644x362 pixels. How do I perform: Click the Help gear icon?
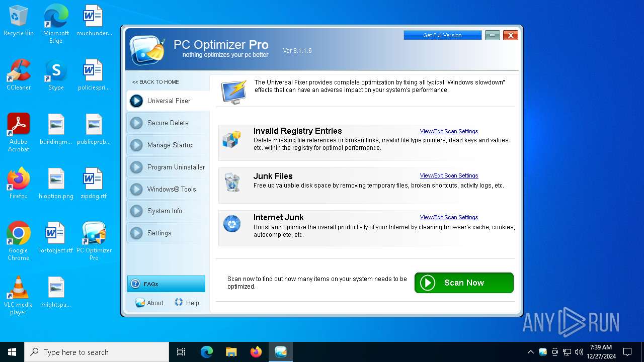179,302
